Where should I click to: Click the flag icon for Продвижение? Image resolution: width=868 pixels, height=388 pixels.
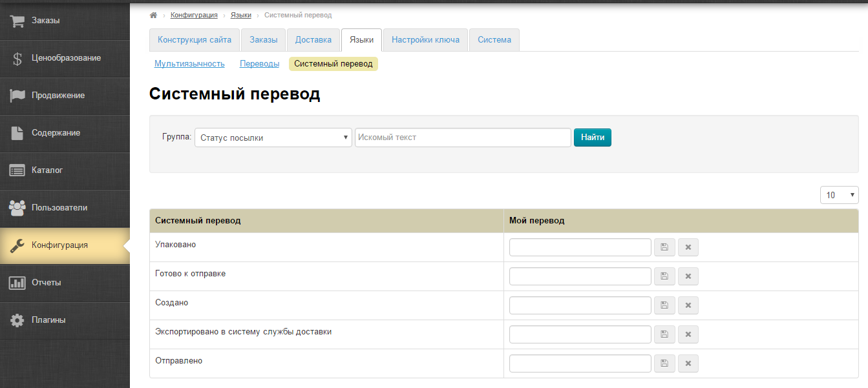pos(17,95)
